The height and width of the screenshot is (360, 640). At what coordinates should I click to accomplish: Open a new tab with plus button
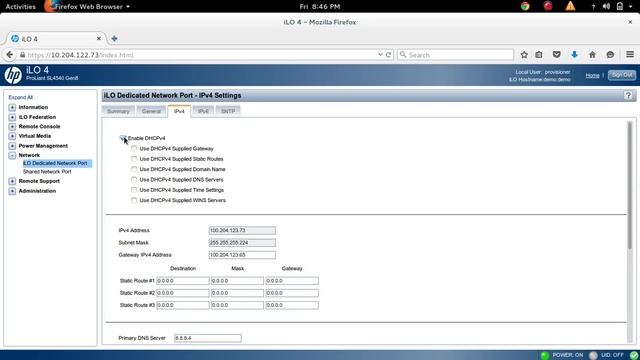point(114,38)
